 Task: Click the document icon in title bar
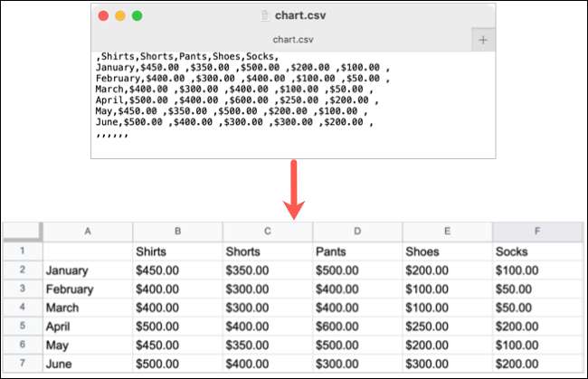pos(264,15)
